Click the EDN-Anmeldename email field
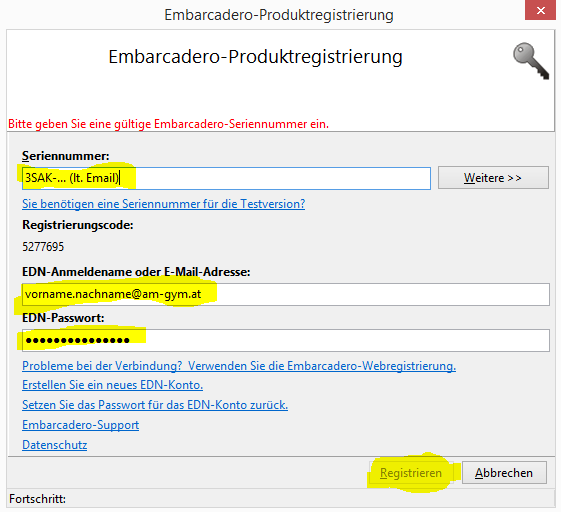This screenshot has height=512, width=561. point(286,294)
